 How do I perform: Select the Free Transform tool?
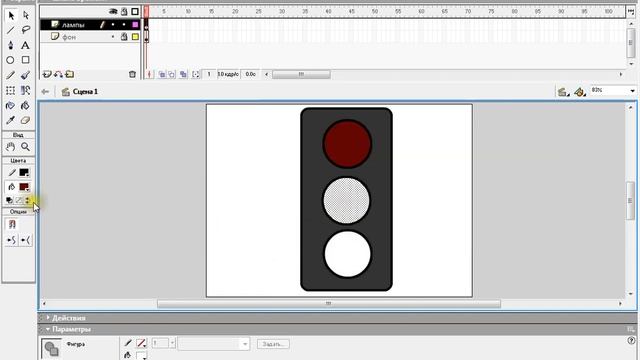click(11, 91)
